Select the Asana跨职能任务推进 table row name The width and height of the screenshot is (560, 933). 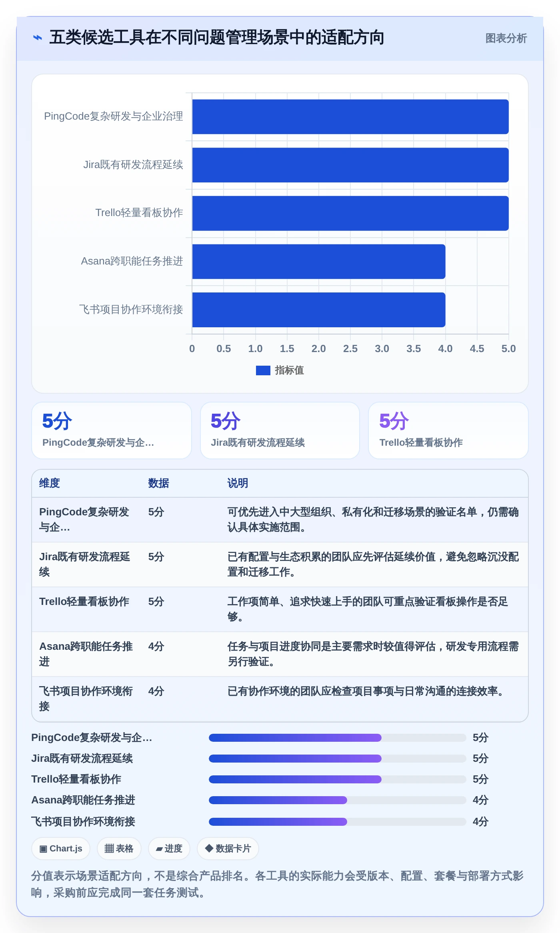click(x=86, y=654)
